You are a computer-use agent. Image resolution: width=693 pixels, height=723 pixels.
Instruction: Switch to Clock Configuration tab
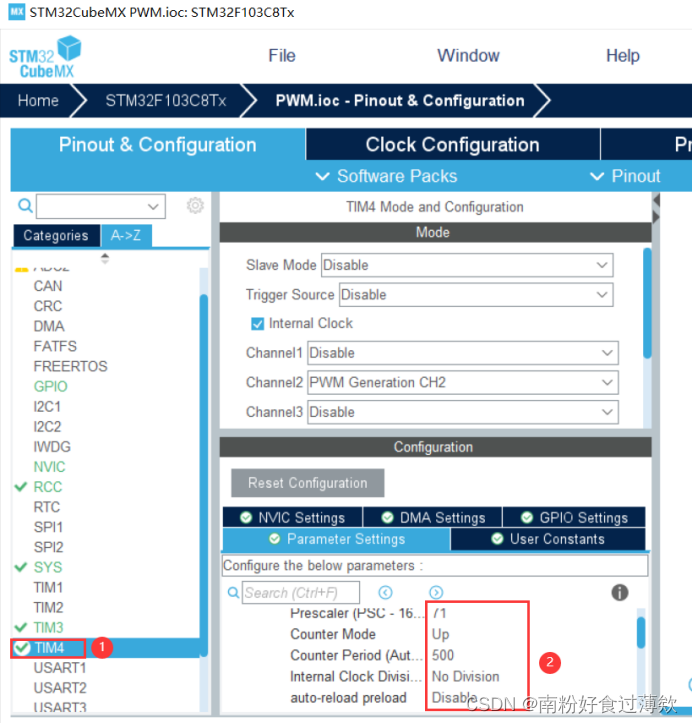tap(453, 145)
